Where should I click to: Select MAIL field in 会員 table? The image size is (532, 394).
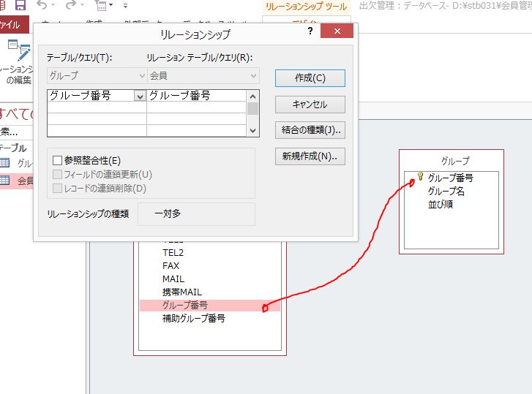pyautogui.click(x=173, y=279)
